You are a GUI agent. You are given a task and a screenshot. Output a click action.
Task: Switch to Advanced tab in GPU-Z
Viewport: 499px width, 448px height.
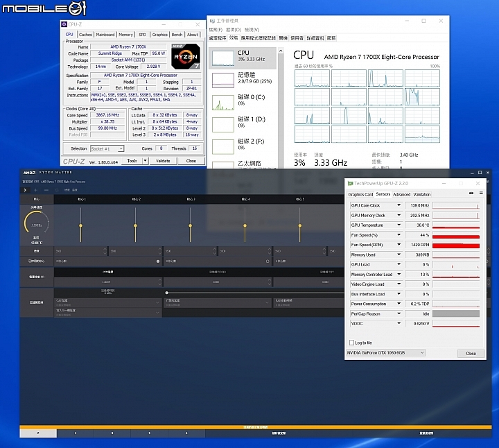tap(401, 195)
